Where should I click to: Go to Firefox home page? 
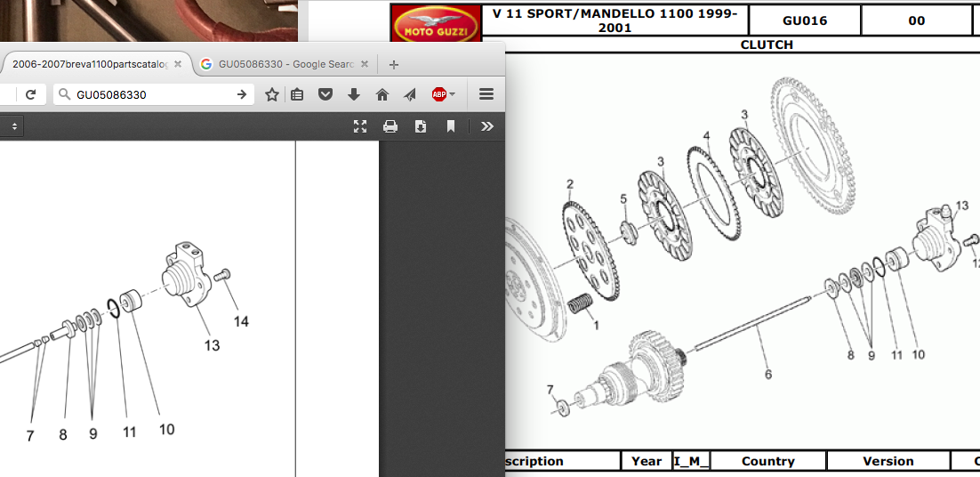pos(382,94)
